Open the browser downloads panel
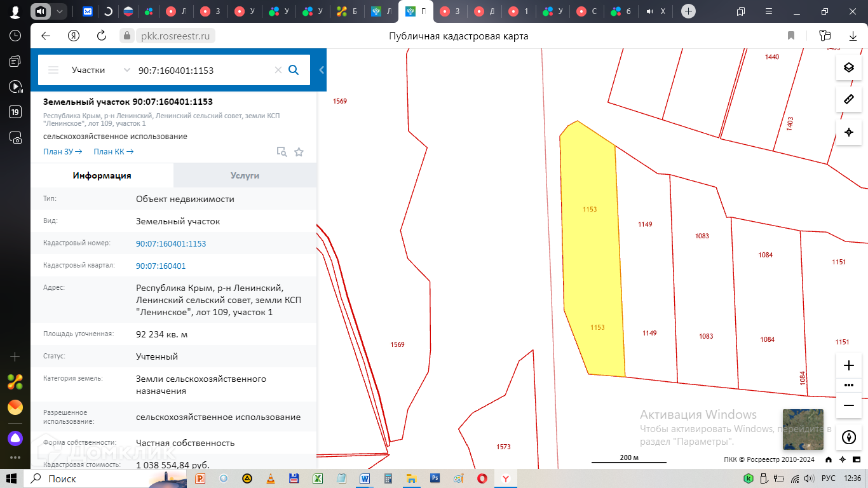 pos(853,36)
